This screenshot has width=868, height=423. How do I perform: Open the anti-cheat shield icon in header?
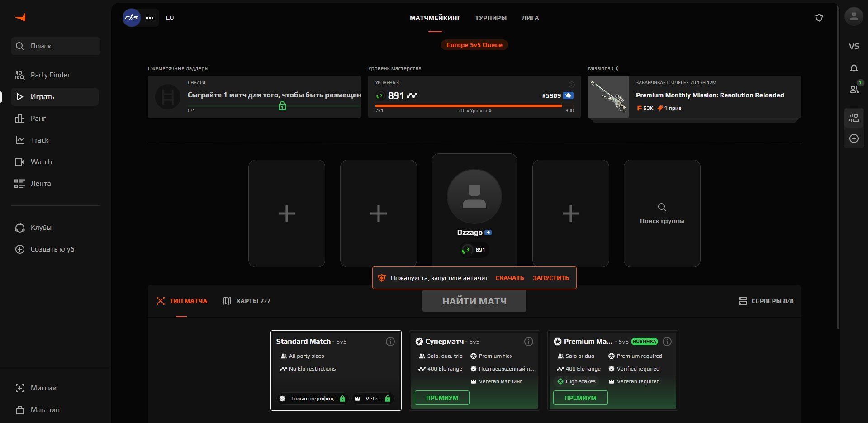coord(819,18)
